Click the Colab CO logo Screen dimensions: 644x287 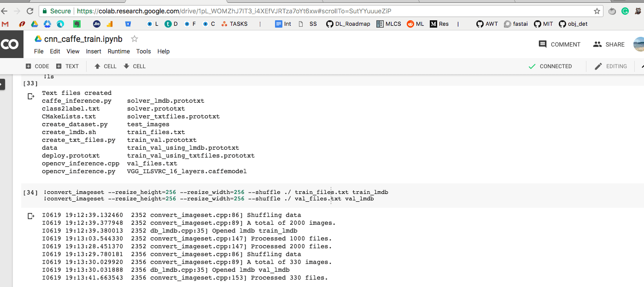pos(10,44)
